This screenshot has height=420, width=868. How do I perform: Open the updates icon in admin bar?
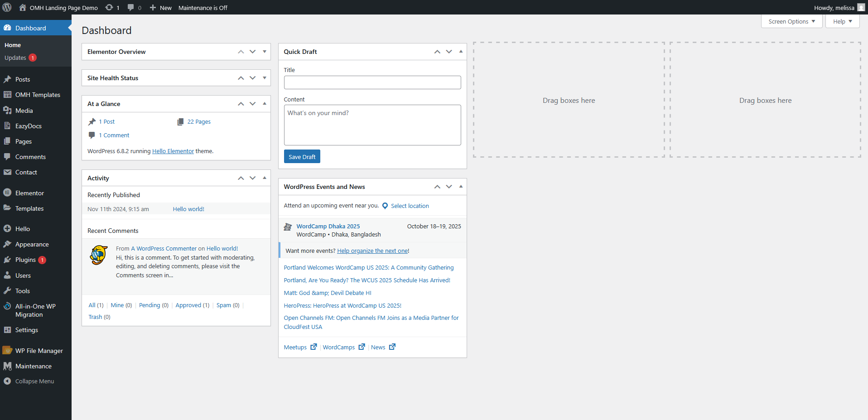[109, 8]
